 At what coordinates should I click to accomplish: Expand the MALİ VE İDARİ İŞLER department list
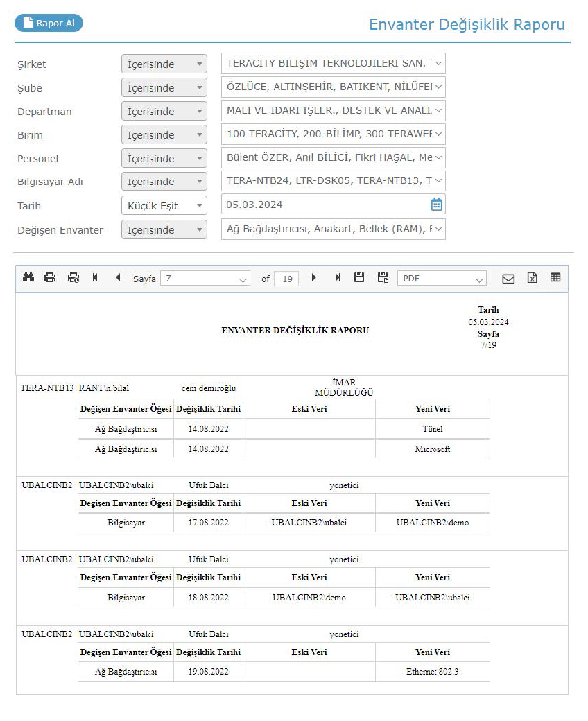334,110
